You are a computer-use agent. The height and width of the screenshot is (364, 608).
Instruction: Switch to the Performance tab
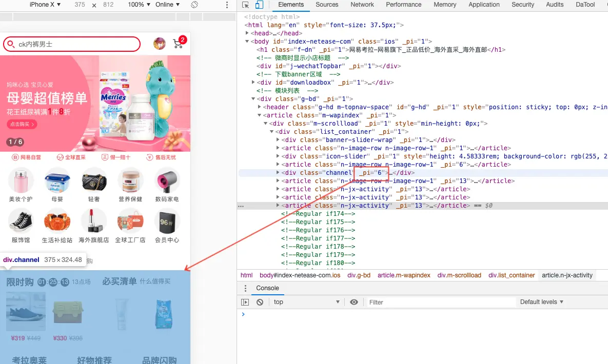(403, 5)
